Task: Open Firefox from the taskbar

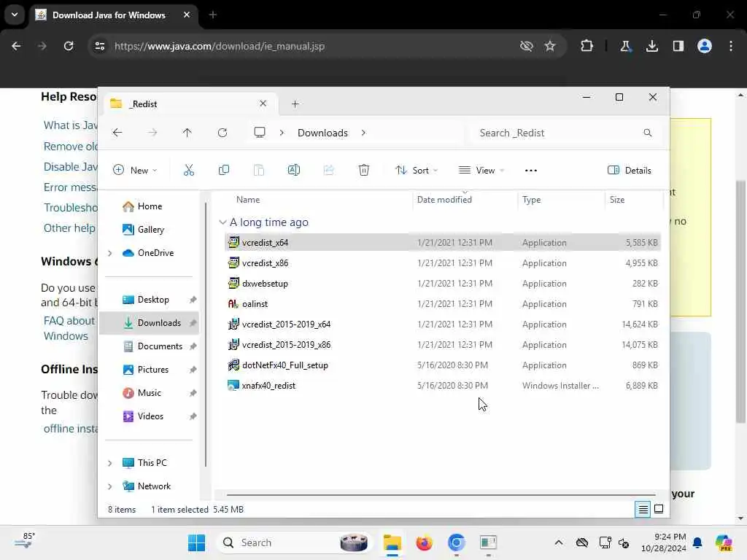Action: pos(424,542)
